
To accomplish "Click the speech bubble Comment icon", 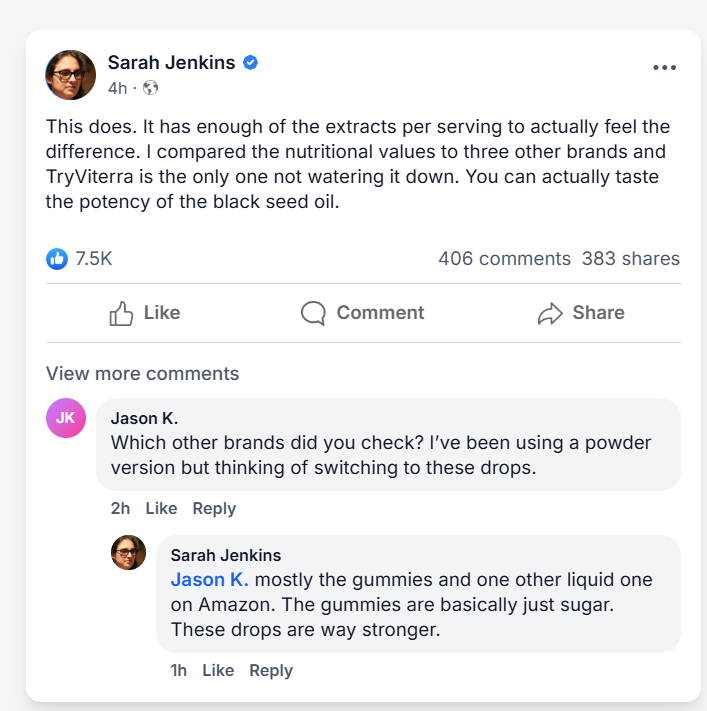I will coord(313,313).
